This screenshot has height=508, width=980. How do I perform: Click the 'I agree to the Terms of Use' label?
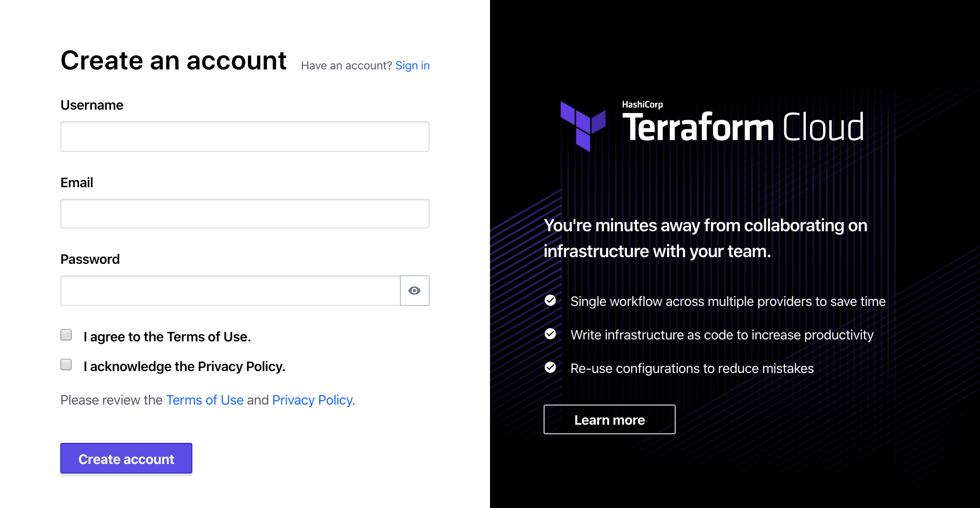tap(167, 337)
